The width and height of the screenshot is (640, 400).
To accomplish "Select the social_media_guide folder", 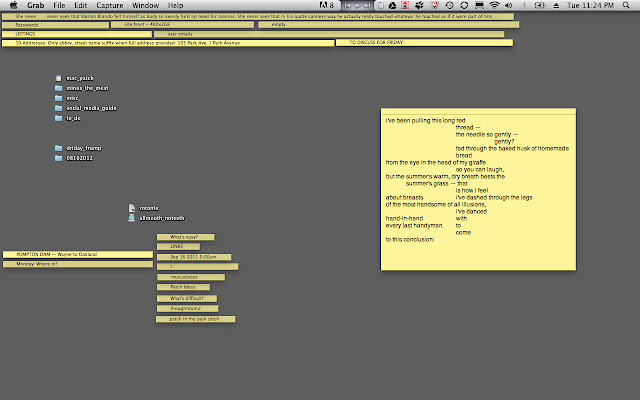I will [58, 108].
